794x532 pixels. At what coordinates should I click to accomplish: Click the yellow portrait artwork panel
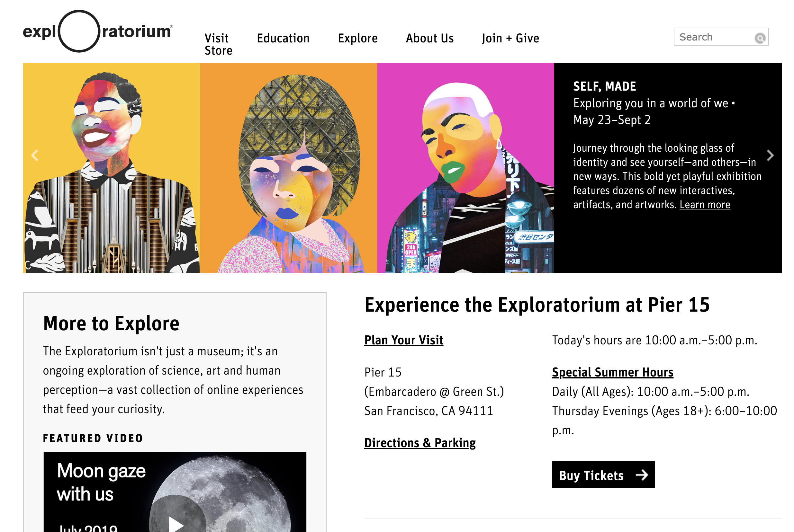pos(111,168)
